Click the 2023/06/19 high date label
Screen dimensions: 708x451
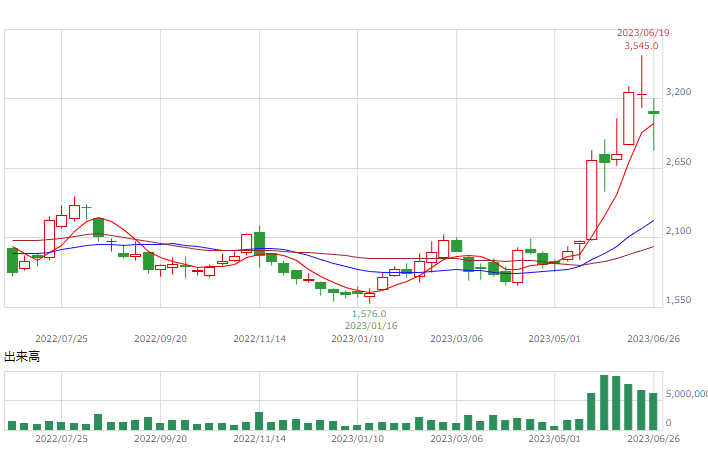tap(643, 33)
